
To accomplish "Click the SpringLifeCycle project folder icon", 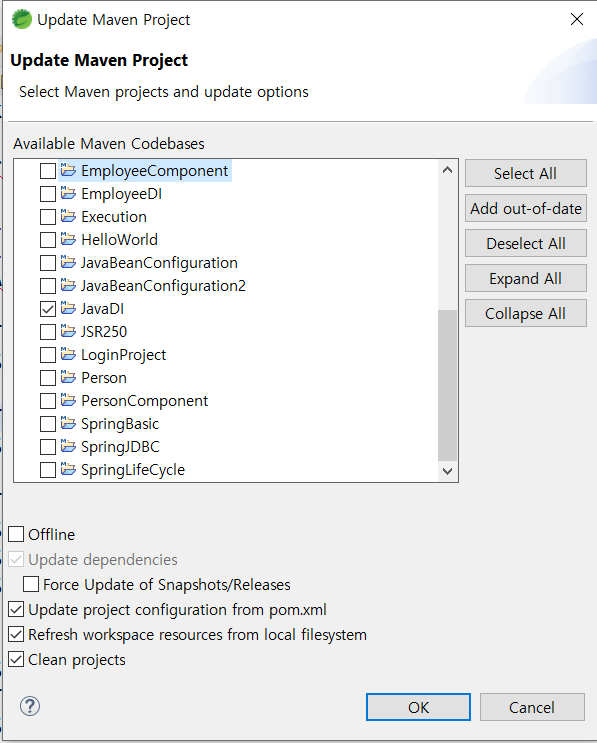I will tap(68, 469).
